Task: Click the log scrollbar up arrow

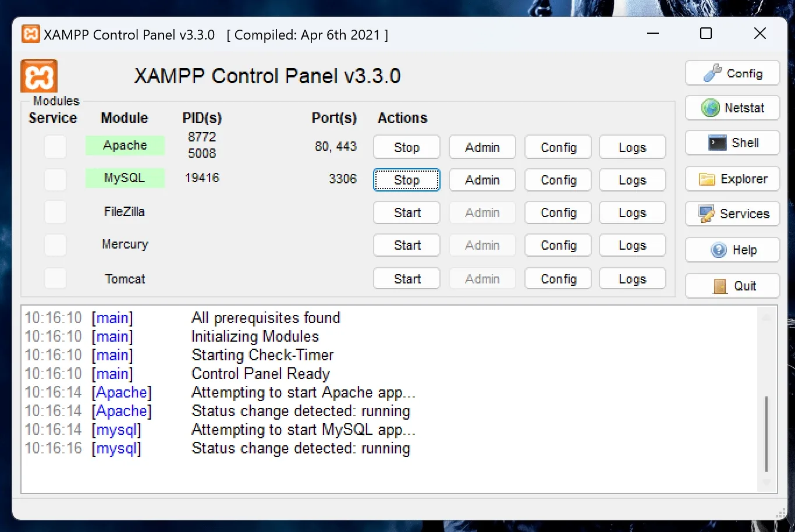Action: coord(766,317)
